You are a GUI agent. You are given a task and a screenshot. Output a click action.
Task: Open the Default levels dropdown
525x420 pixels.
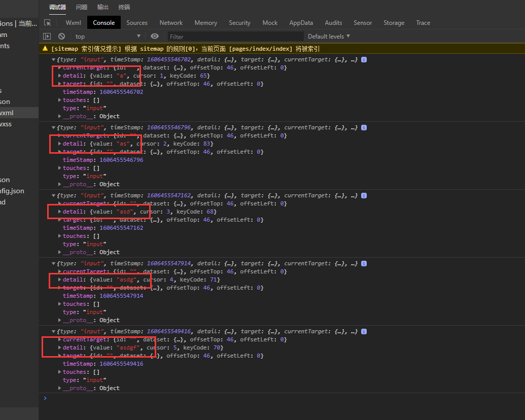(x=329, y=36)
